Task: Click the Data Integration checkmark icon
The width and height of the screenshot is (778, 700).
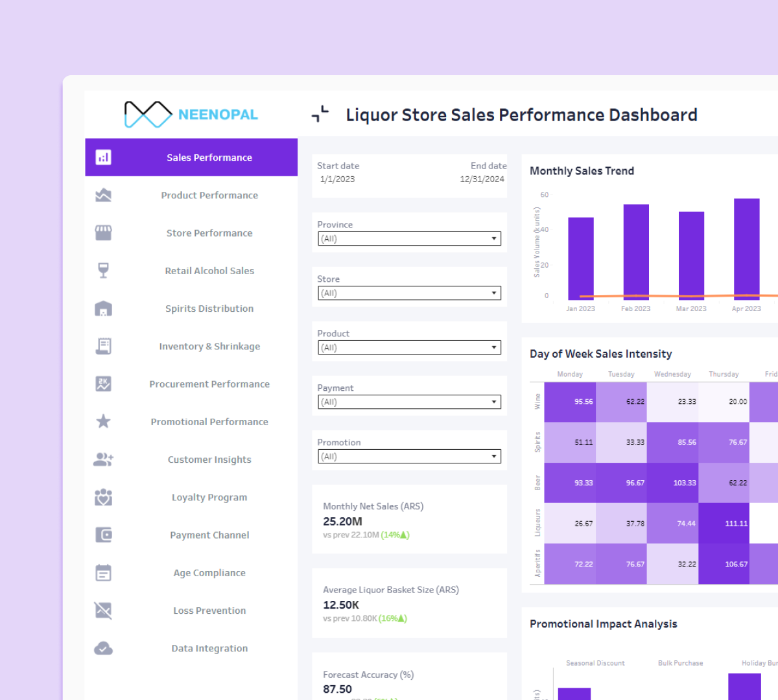Action: (x=103, y=647)
